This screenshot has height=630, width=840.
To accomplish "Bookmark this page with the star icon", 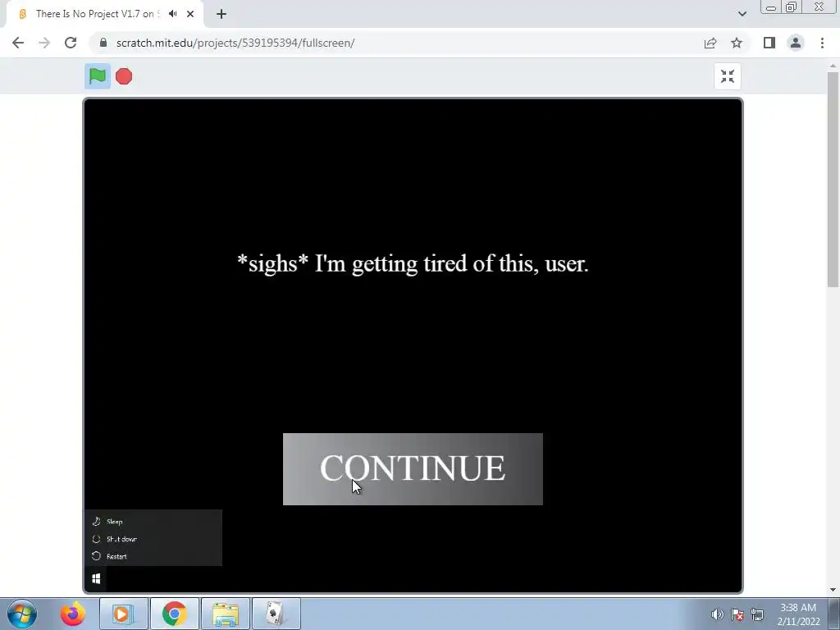I will click(737, 43).
